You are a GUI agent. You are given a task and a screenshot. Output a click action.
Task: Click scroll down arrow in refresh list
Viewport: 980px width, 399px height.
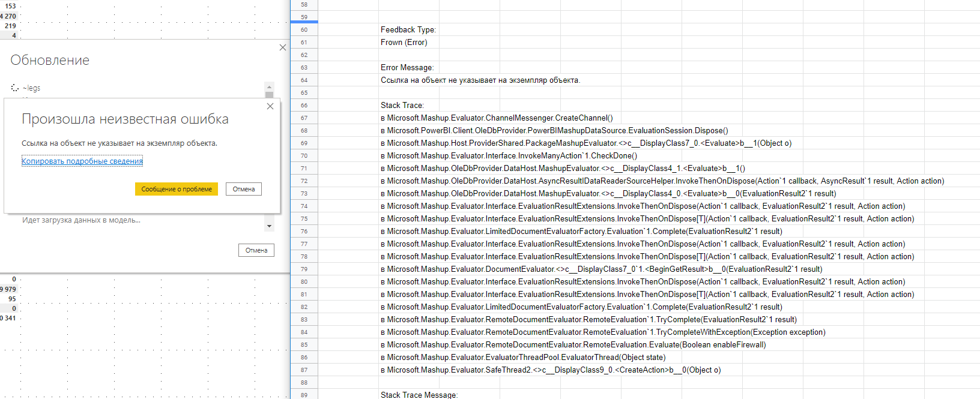click(x=269, y=226)
